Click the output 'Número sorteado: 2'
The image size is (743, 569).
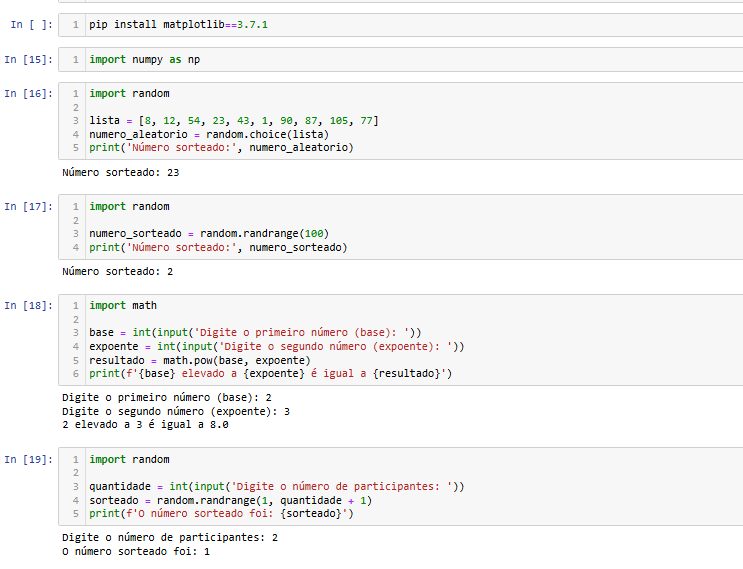click(x=117, y=271)
